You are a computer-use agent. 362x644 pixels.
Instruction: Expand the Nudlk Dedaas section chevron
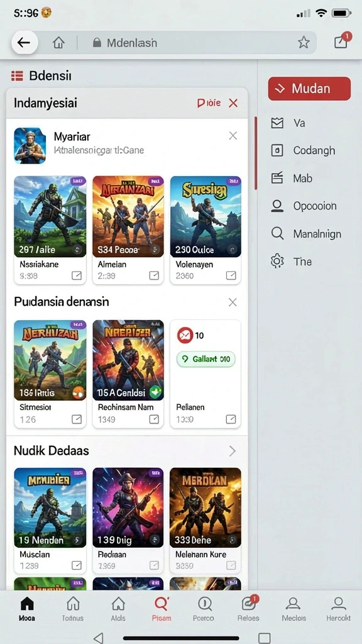pyautogui.click(x=233, y=451)
